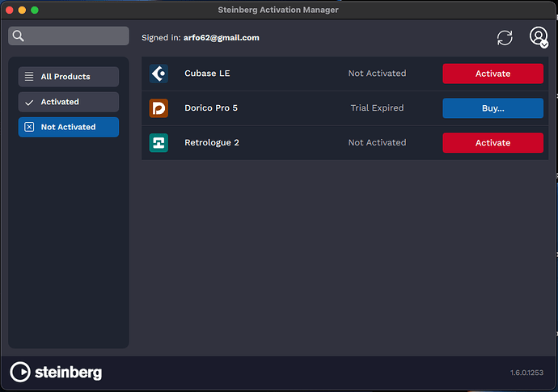558x392 pixels.
Task: Switch to the Activated filter
Action: click(69, 102)
